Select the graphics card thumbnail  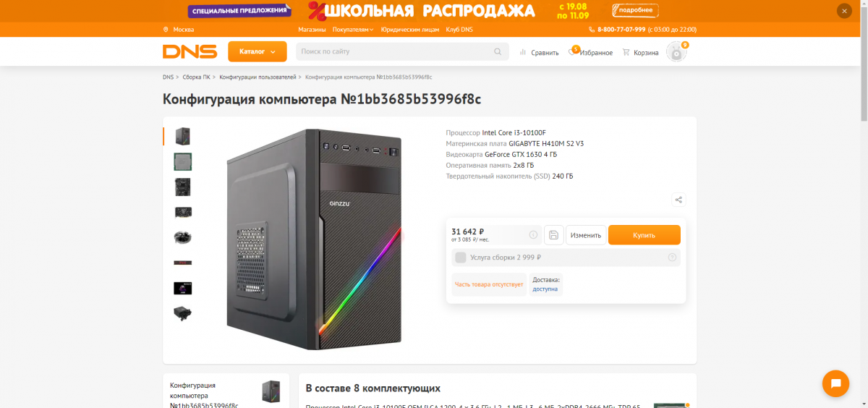pyautogui.click(x=182, y=212)
